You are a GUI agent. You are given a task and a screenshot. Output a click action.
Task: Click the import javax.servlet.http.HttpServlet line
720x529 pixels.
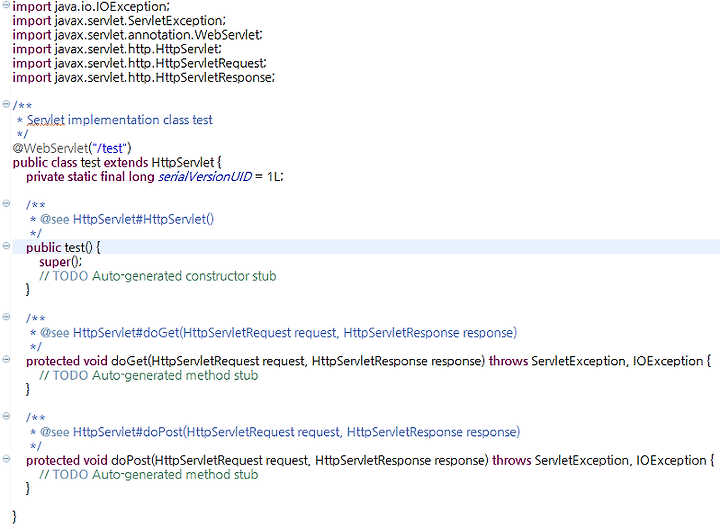117,49
